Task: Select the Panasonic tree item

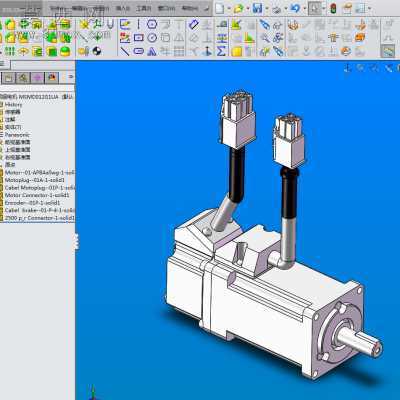Action: 17,135
